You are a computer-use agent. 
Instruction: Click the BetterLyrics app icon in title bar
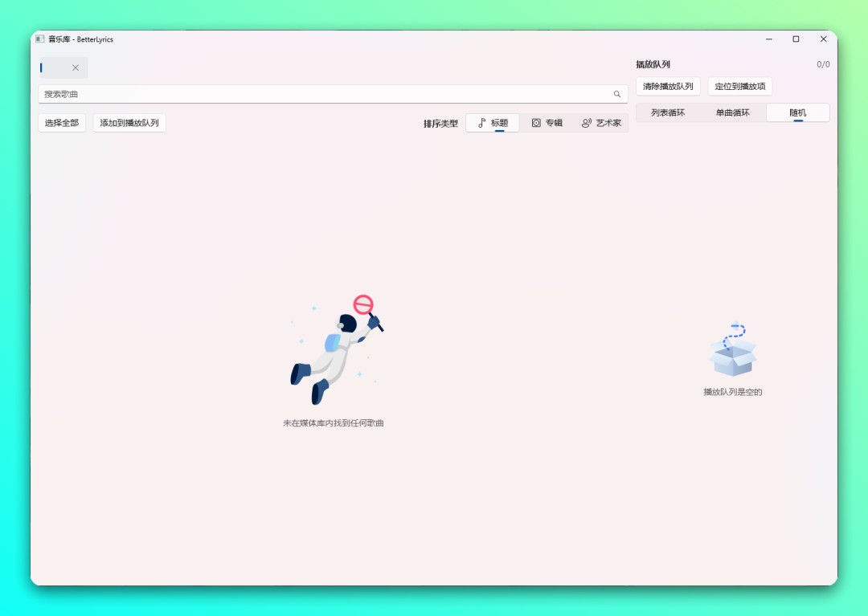40,39
